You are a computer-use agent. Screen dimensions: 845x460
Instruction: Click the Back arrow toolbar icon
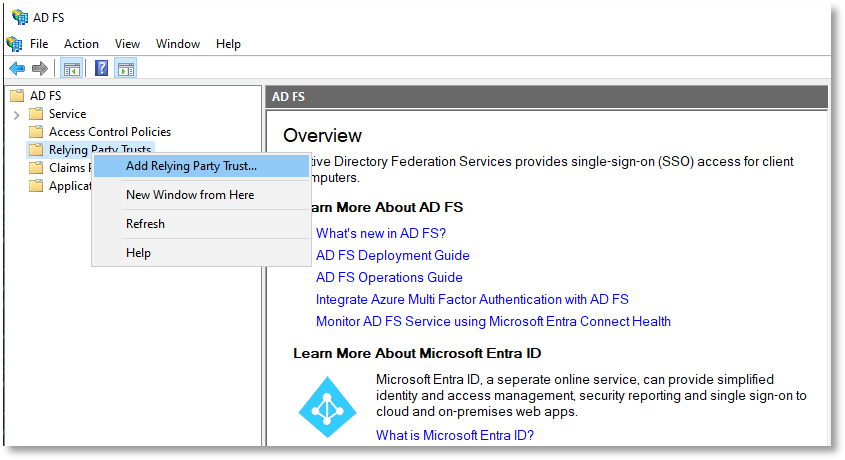pos(17,68)
